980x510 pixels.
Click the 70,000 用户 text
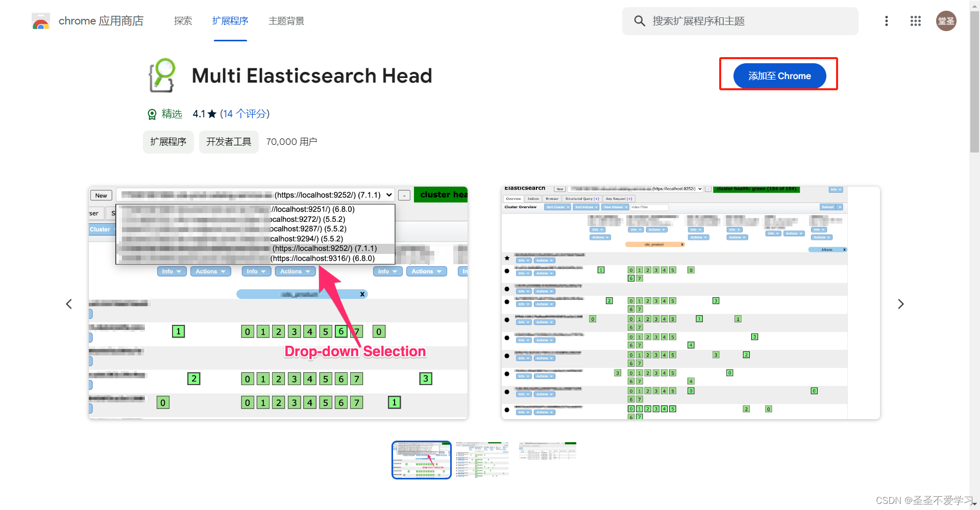(x=291, y=142)
